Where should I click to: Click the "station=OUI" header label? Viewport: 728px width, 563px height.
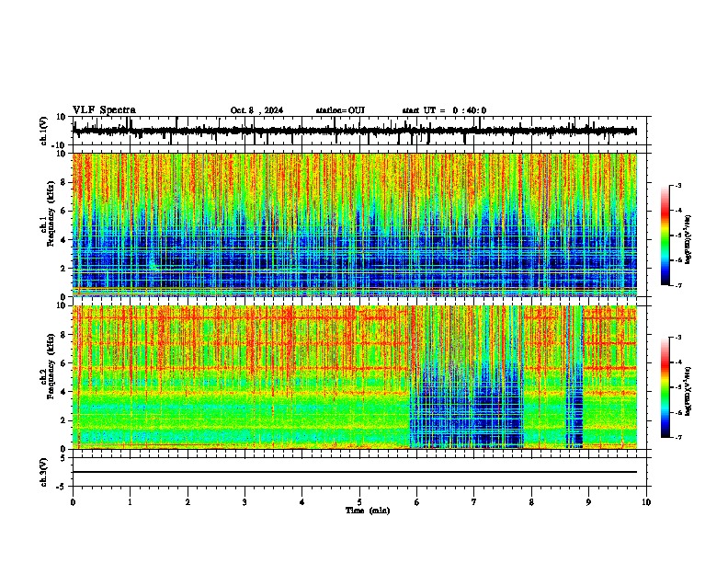point(340,110)
